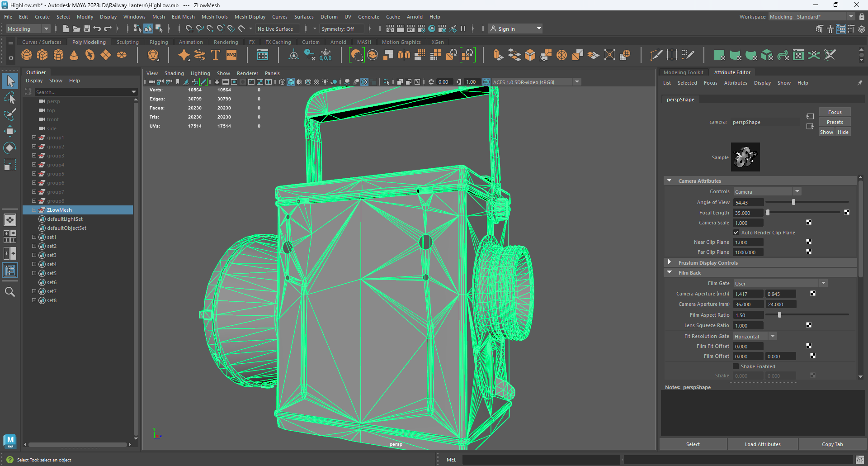The width and height of the screenshot is (868, 466).
Task: Open the Mesh Tools menu
Action: (x=214, y=17)
